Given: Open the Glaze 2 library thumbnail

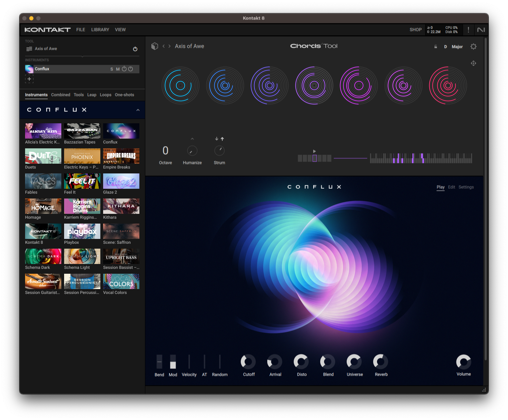Looking at the screenshot, I should [121, 181].
